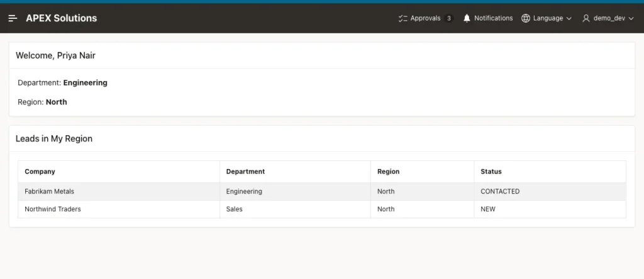The image size is (644, 279).
Task: Click the Approvals count badge 3
Action: [449, 18]
